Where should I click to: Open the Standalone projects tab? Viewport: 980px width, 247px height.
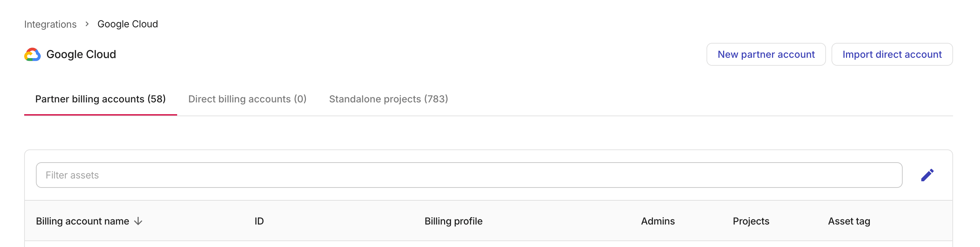[389, 99]
